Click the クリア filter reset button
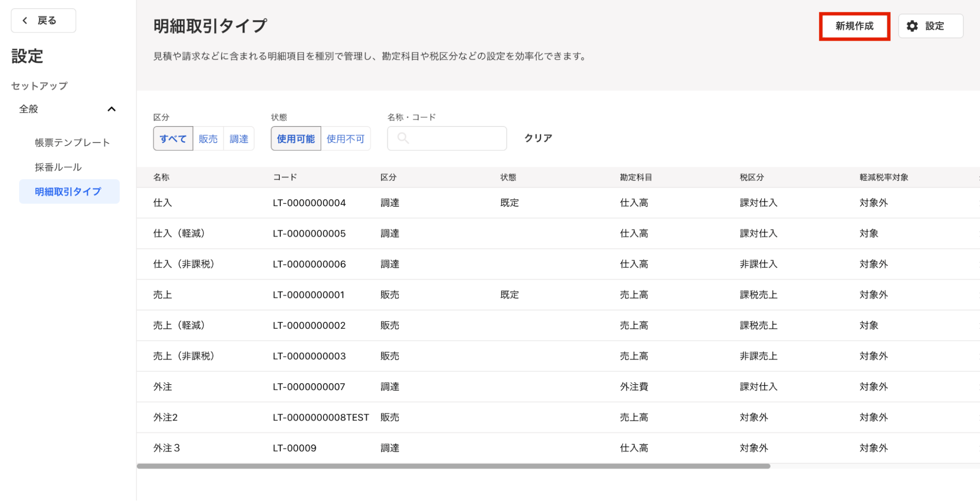The image size is (980, 501). pyautogui.click(x=538, y=138)
